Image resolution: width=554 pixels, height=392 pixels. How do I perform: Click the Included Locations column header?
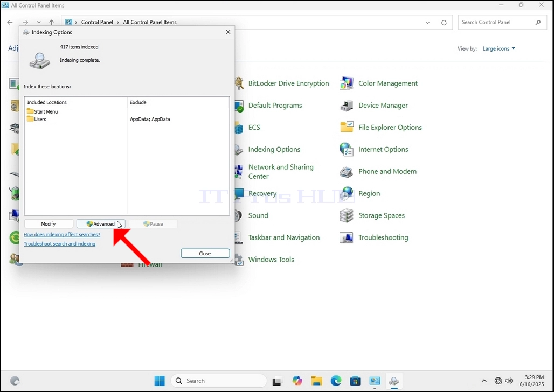(47, 102)
